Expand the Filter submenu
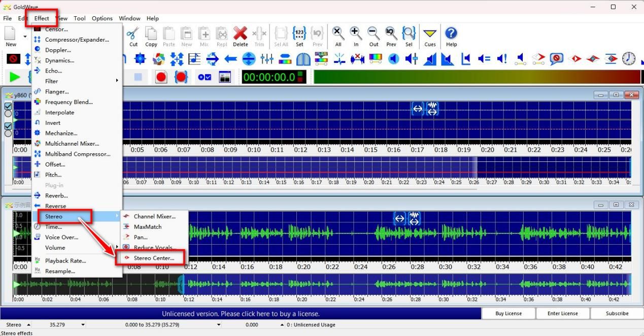Screen dimensions: 644x336 77,81
